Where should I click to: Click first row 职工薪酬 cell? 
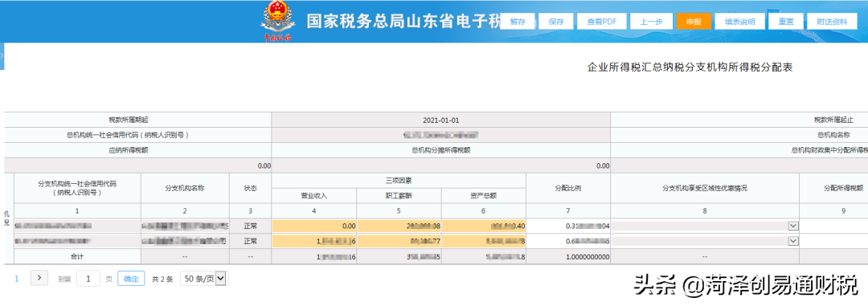point(399,226)
